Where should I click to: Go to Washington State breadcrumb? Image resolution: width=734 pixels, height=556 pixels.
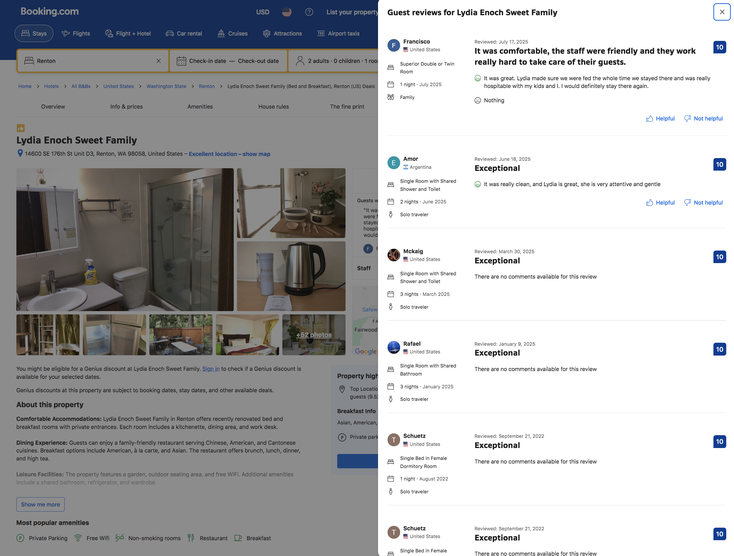(166, 86)
